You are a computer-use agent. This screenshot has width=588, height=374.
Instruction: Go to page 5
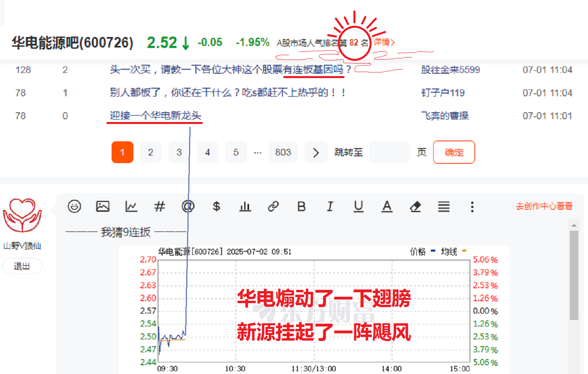pos(236,152)
